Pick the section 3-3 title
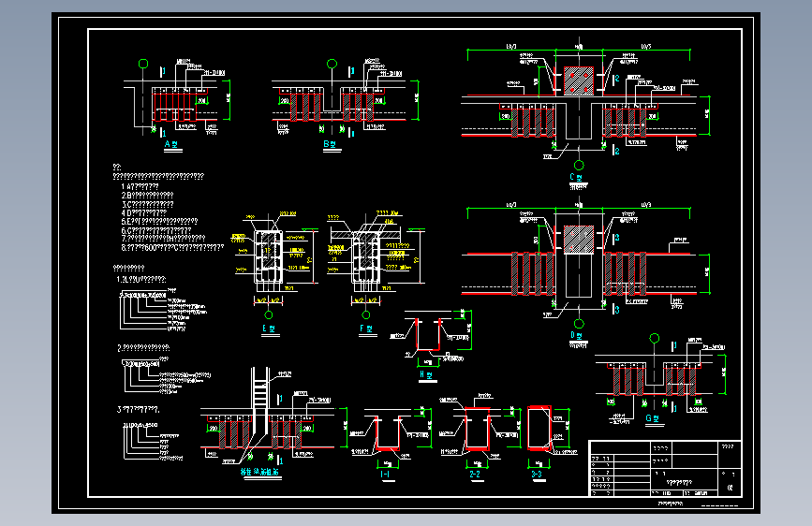This screenshot has width=812, height=526. click(x=537, y=475)
